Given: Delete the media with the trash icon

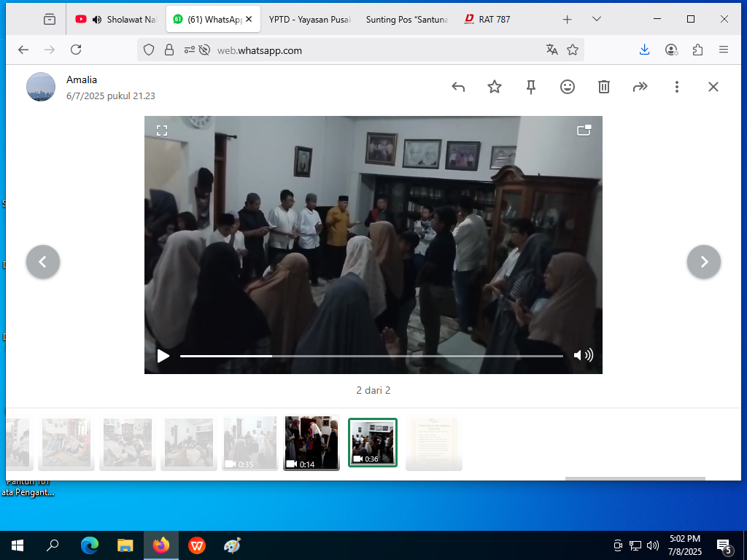Looking at the screenshot, I should click(x=604, y=87).
